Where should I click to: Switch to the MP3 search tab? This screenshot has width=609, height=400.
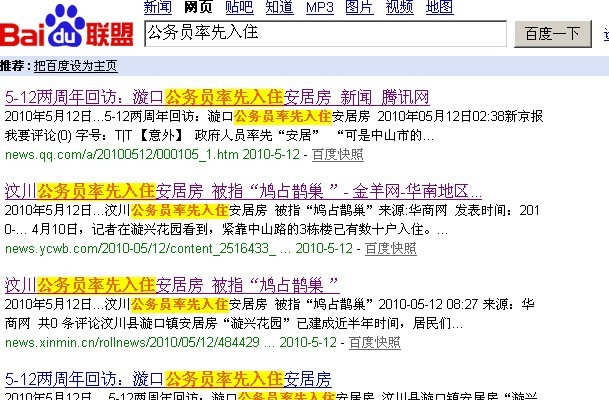(320, 7)
